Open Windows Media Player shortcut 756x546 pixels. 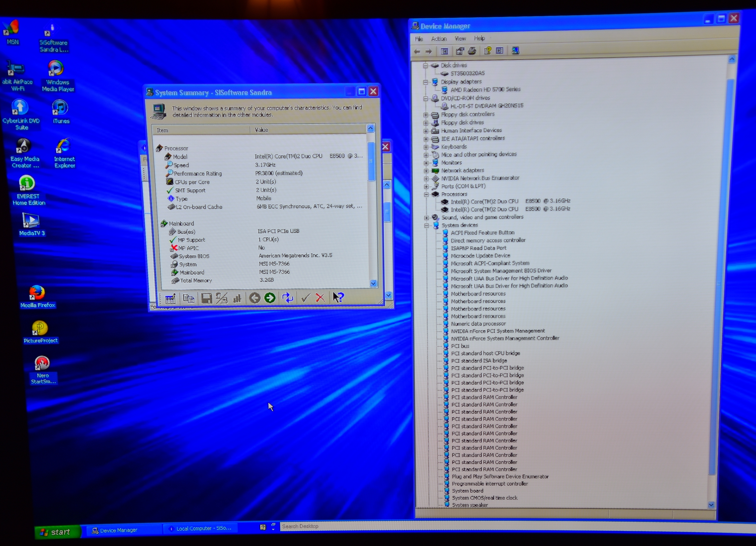[x=57, y=76]
